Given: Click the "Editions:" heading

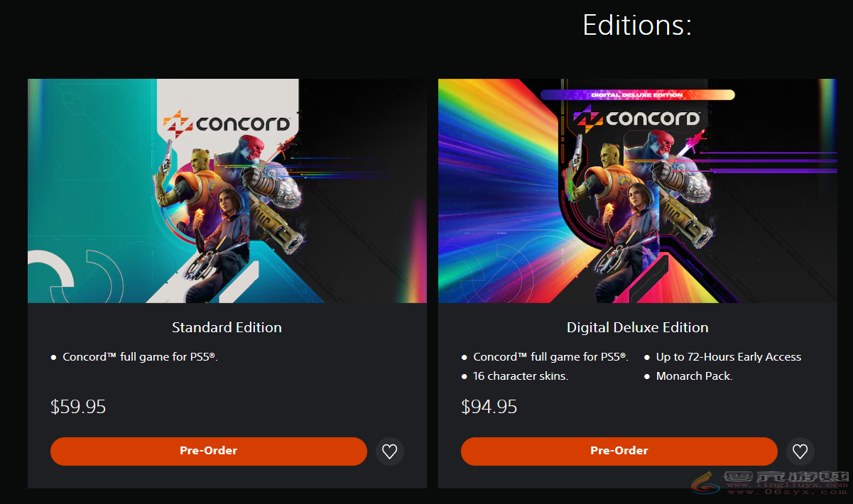Looking at the screenshot, I should click(637, 26).
